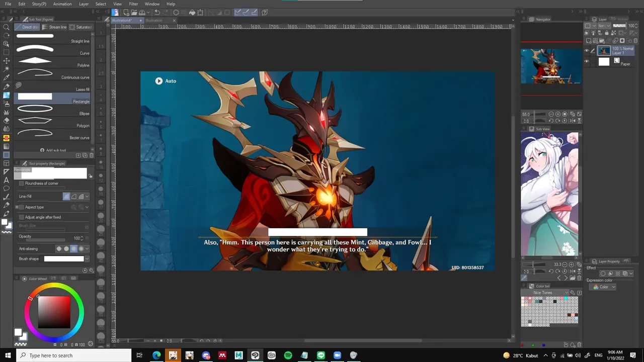Click the Undo arrow in command bar
This screenshot has width=644, height=362.
point(157,13)
